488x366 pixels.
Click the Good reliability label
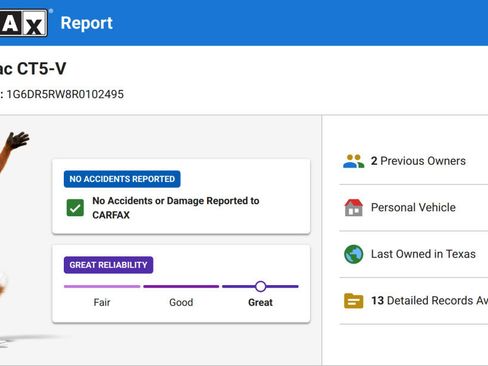point(181,302)
